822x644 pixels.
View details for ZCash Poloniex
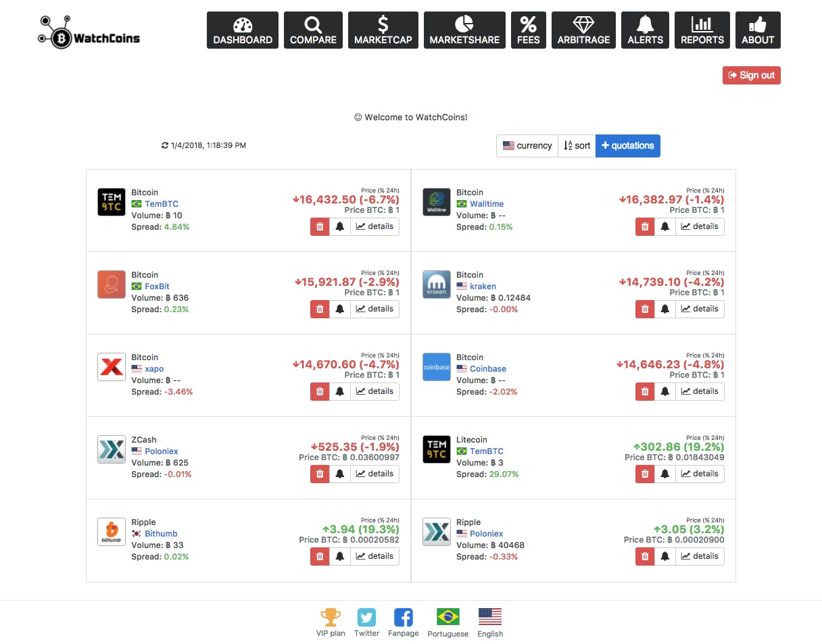point(375,474)
